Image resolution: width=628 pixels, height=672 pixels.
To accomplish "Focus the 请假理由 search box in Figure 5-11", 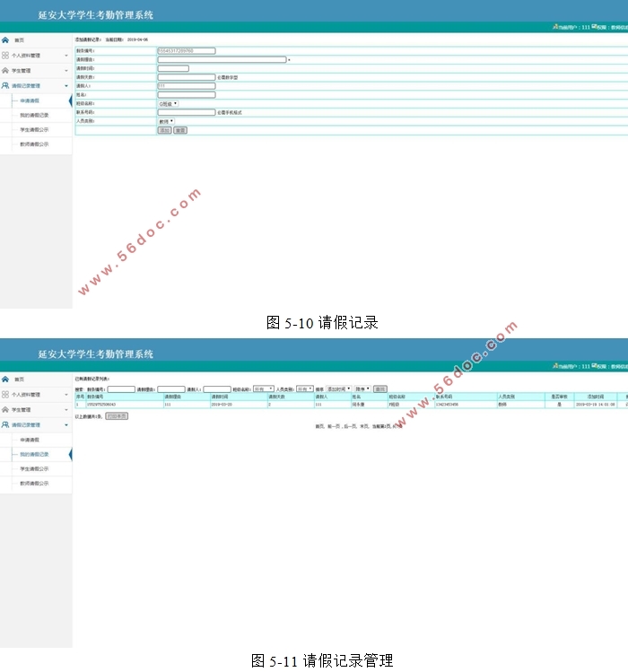I will 171,389.
